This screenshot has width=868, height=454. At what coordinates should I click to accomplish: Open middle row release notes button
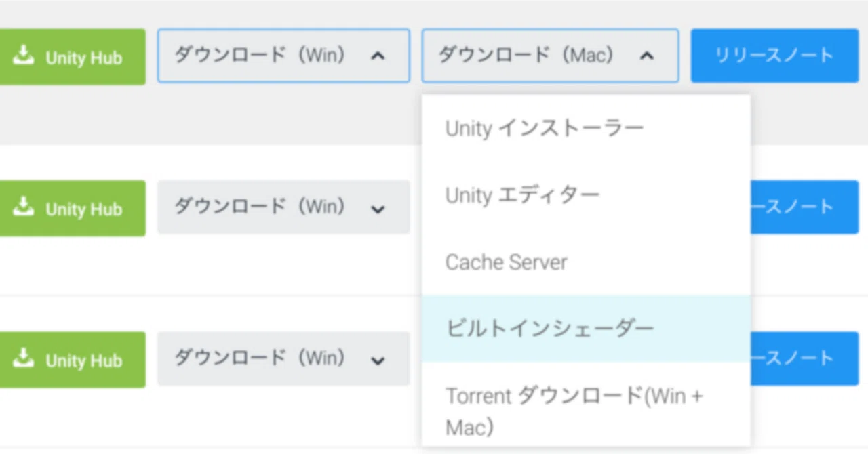click(x=804, y=207)
